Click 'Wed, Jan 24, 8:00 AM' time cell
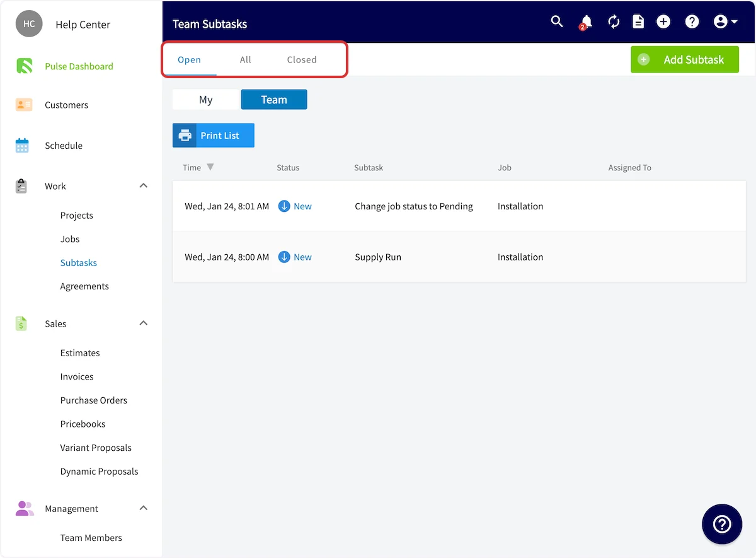Viewport: 756px width, 558px height. [x=227, y=257]
